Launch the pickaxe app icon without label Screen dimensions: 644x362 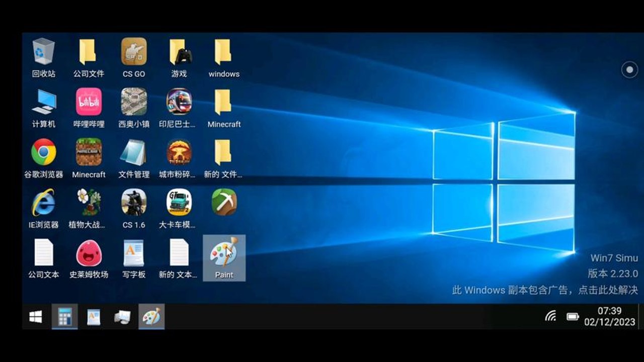(224, 202)
